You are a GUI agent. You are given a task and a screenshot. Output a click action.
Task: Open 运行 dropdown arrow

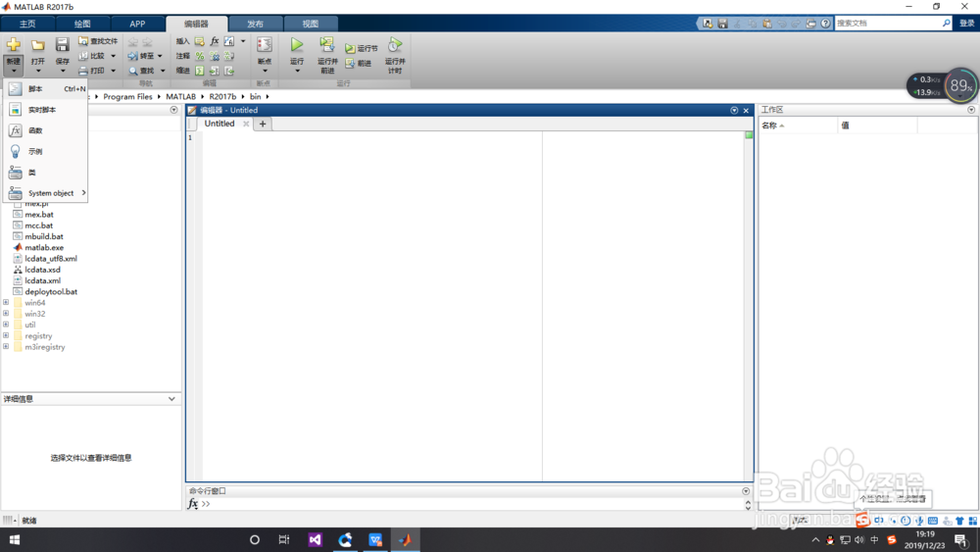[297, 71]
